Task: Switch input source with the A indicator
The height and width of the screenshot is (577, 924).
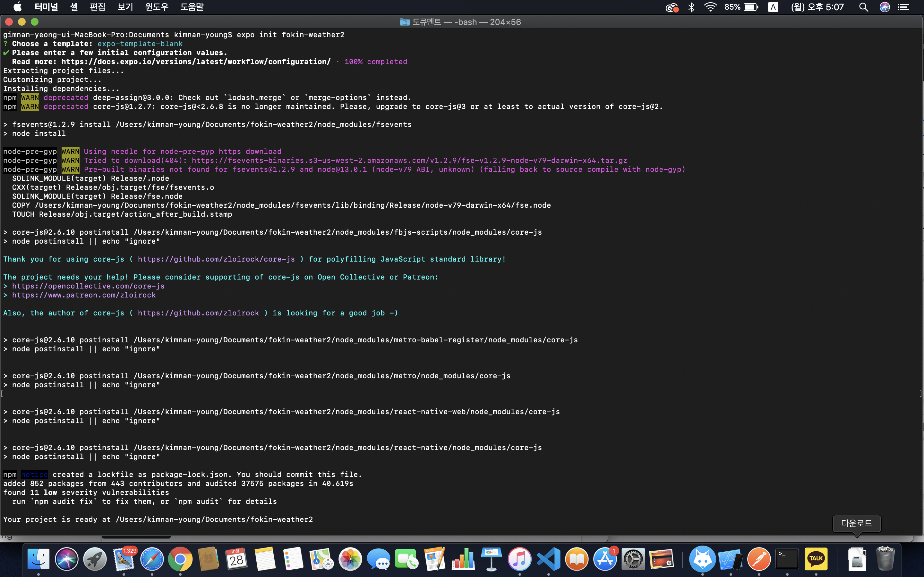Action: click(x=773, y=7)
